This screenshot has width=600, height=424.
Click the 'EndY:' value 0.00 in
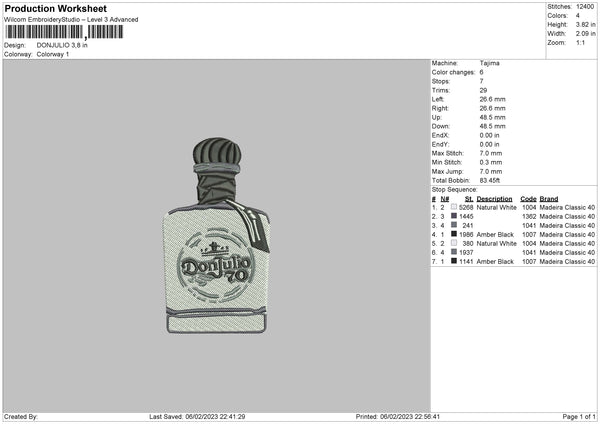tap(489, 145)
